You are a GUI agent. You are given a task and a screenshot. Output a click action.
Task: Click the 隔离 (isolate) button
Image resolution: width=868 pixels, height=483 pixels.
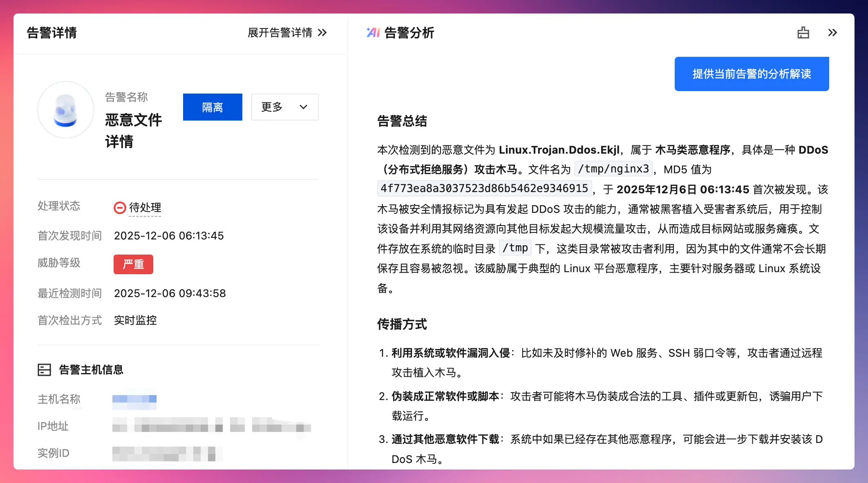coord(213,107)
